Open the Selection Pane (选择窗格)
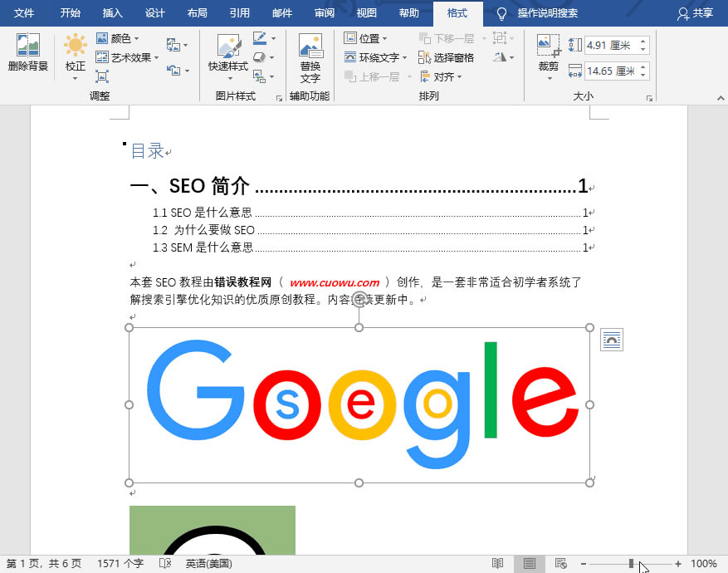The image size is (728, 573). tap(446, 57)
